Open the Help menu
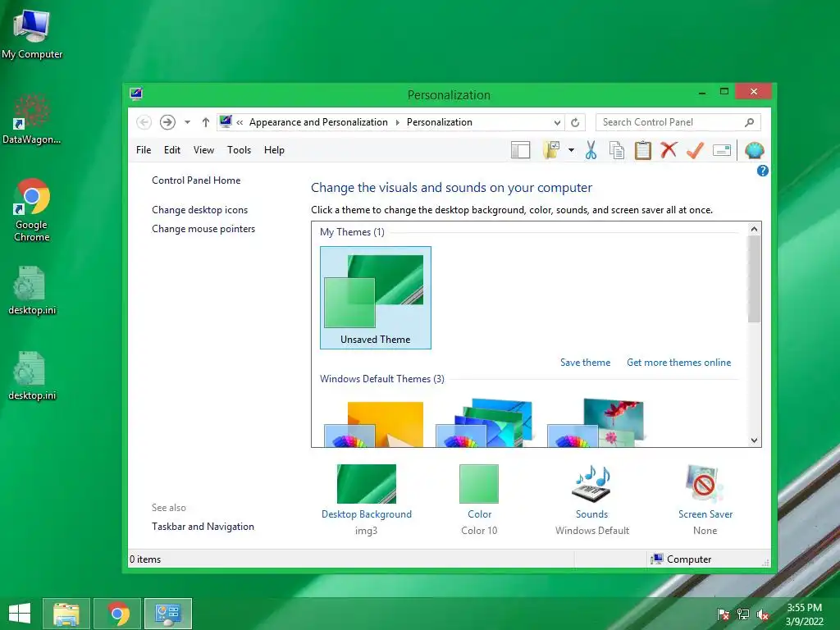The image size is (840, 630). (274, 150)
